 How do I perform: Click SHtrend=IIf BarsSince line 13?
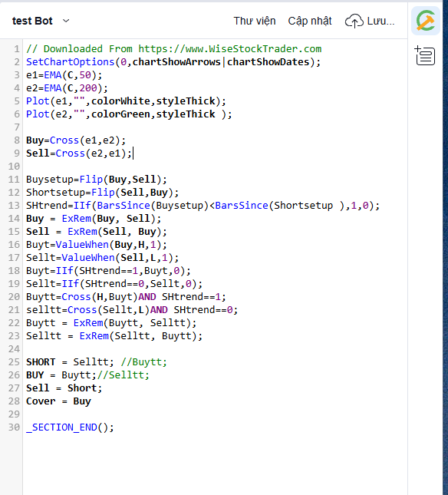pyautogui.click(x=203, y=206)
